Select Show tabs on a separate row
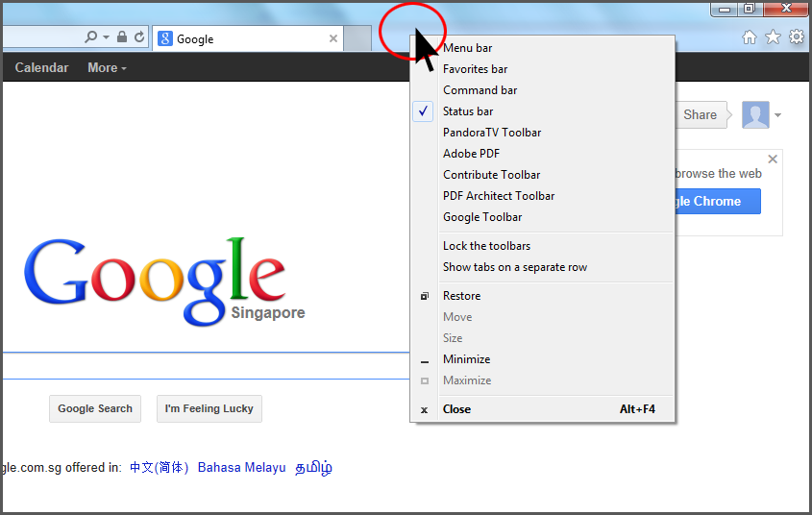This screenshot has width=812, height=515. (x=543, y=267)
